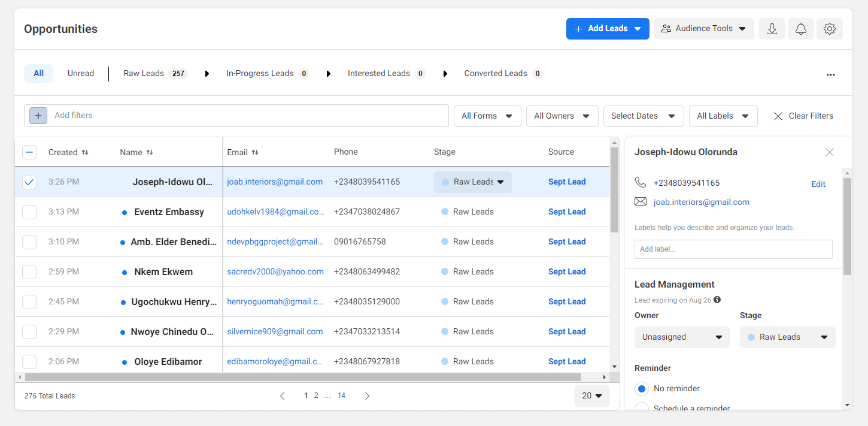Close the Joseph-Idowu Olorunda details panel
Screen dimensions: 868x426
click(x=829, y=152)
